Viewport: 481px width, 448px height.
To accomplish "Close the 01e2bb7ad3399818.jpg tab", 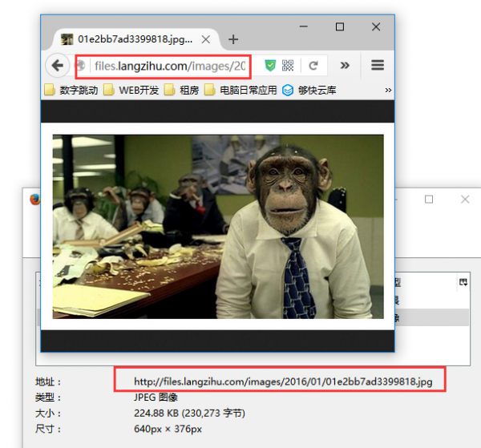I will (206, 39).
